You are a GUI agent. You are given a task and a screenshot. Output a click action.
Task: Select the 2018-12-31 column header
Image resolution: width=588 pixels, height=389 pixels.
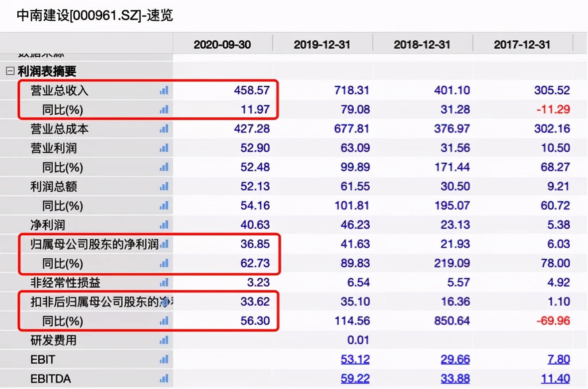(x=422, y=44)
